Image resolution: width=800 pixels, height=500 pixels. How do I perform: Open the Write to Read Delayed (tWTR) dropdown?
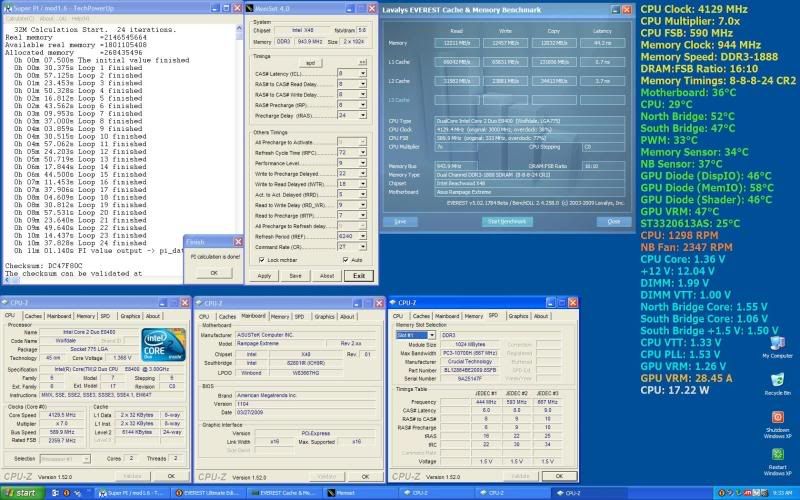click(363, 184)
